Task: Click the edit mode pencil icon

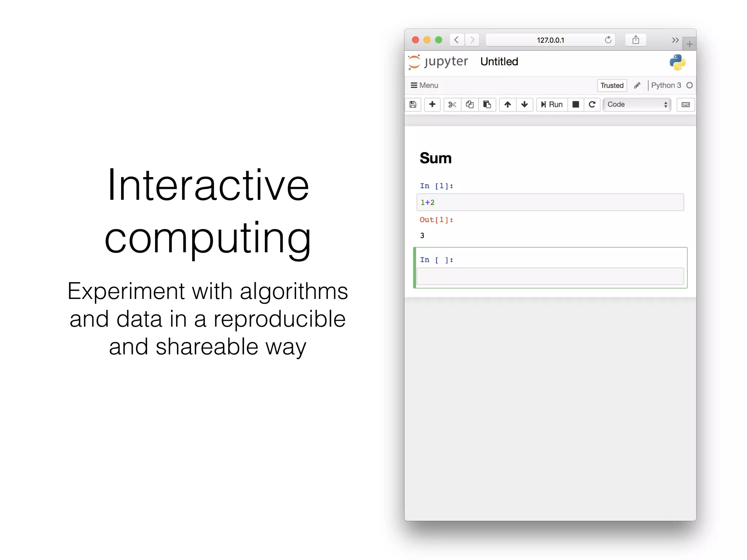Action: 637,85
